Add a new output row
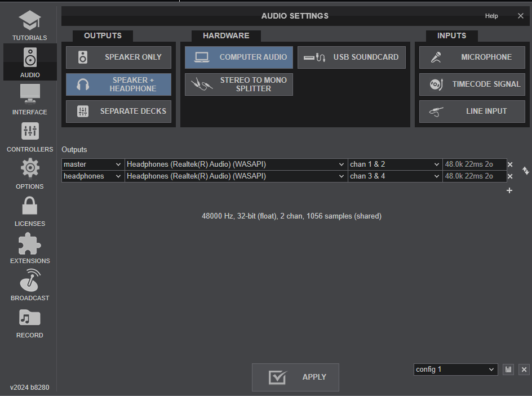 point(509,190)
